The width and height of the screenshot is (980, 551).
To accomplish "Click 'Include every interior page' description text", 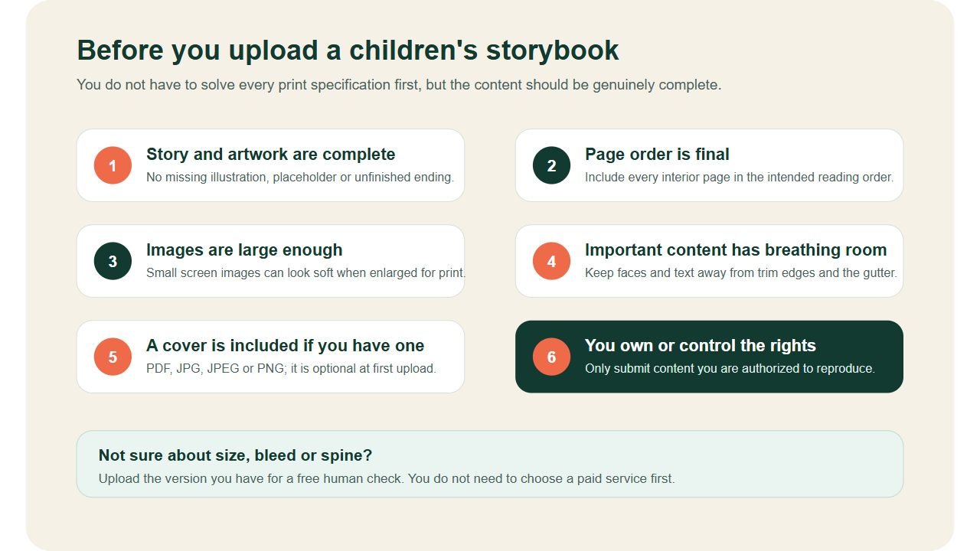I will 739,177.
